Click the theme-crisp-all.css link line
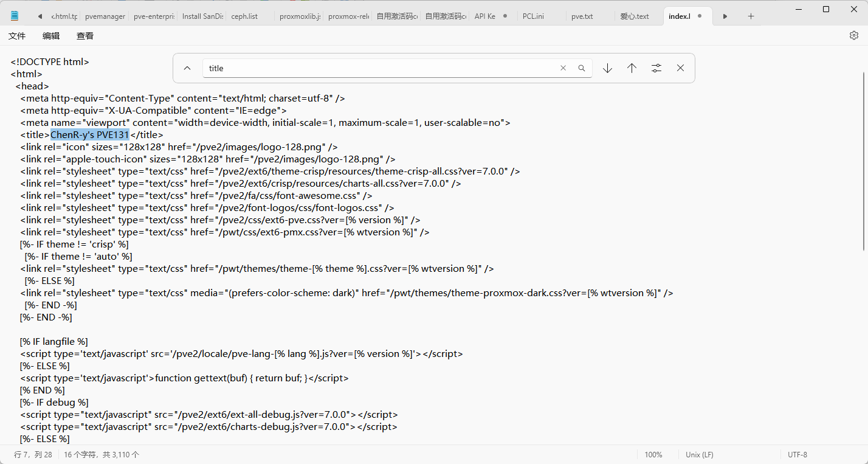Screen dimensions: 868x464 [x=270, y=171]
